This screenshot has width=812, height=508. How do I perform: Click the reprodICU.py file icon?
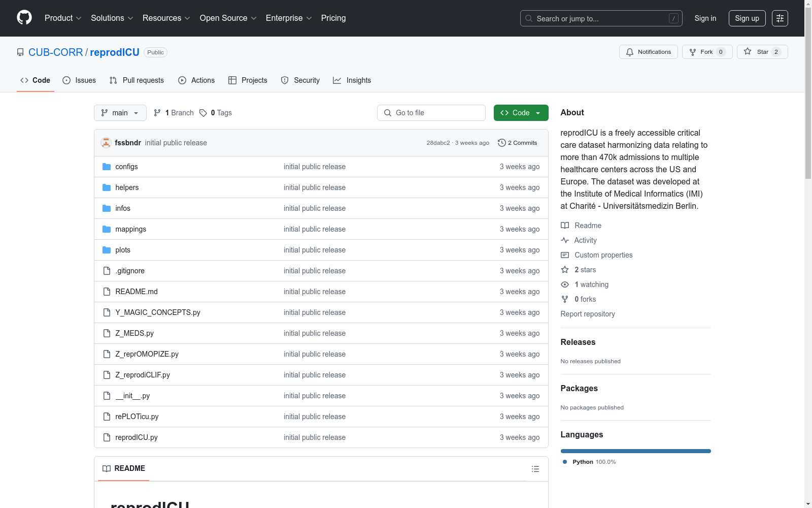(107, 437)
